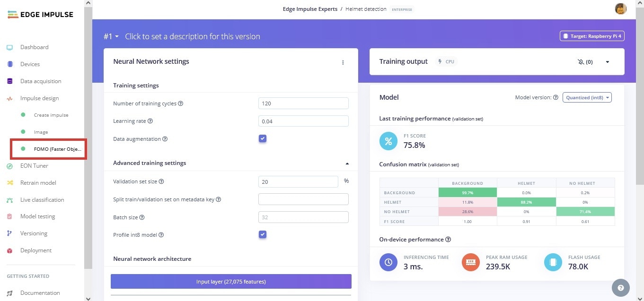Click the Devices chip icon
This screenshot has height=301, width=644.
9,64
